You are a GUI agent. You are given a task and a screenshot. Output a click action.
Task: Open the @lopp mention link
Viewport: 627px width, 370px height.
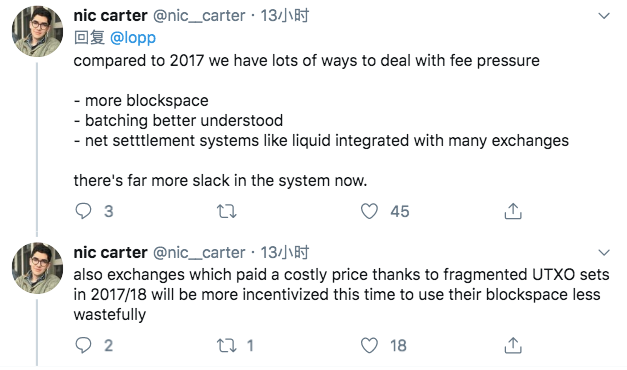133,38
